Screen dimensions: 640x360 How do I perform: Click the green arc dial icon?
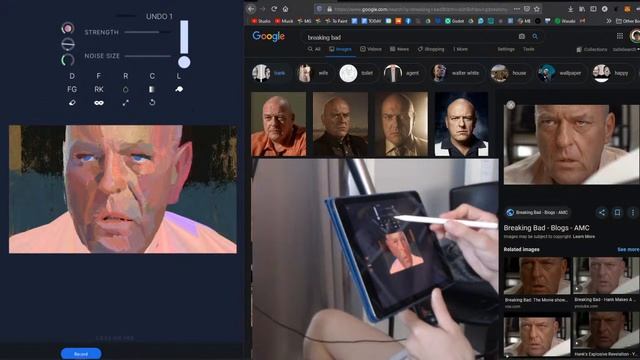pos(68,60)
